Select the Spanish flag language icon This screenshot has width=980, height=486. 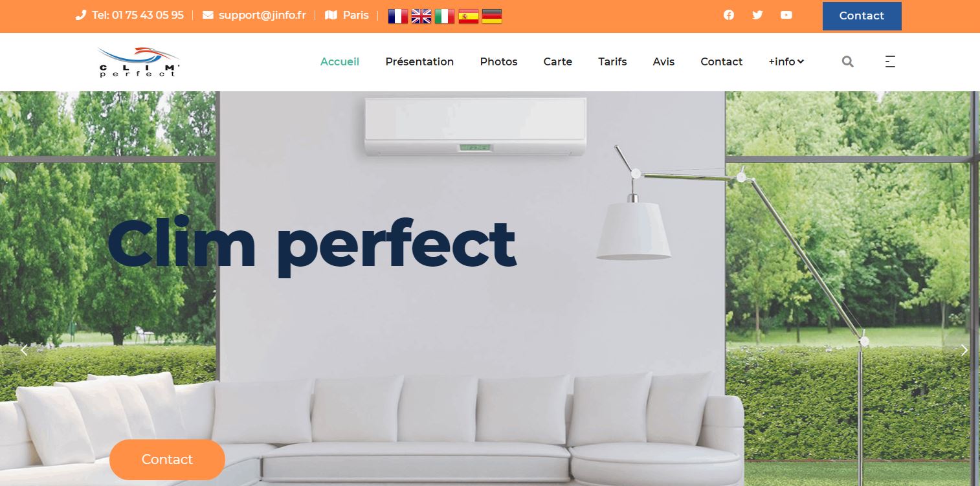coord(469,16)
